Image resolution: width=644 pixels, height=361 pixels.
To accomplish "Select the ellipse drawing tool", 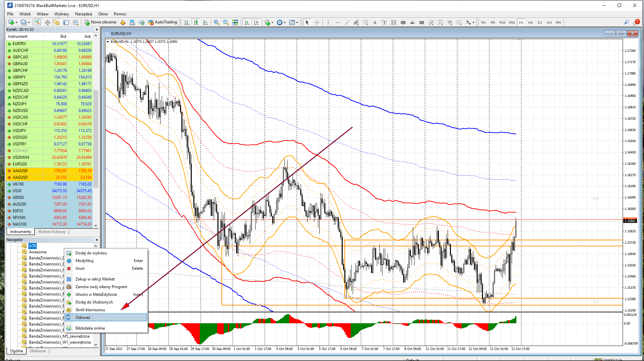I will [x=403, y=23].
